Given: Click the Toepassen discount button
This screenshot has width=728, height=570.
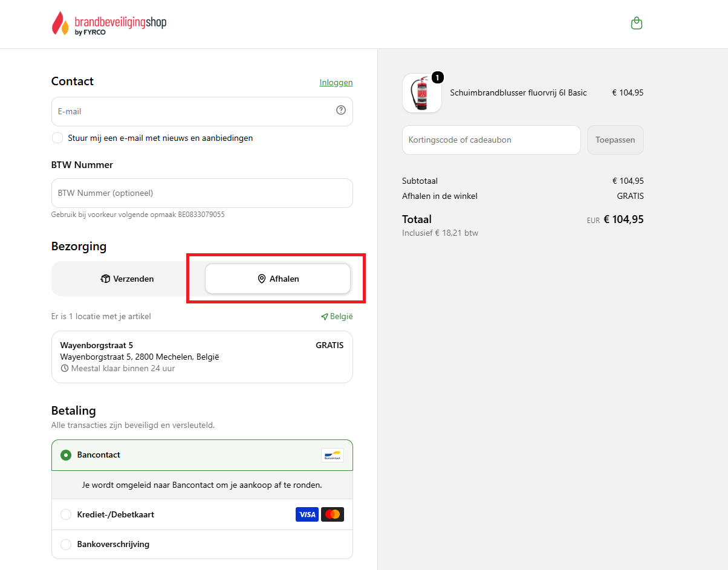Looking at the screenshot, I should tap(615, 140).
